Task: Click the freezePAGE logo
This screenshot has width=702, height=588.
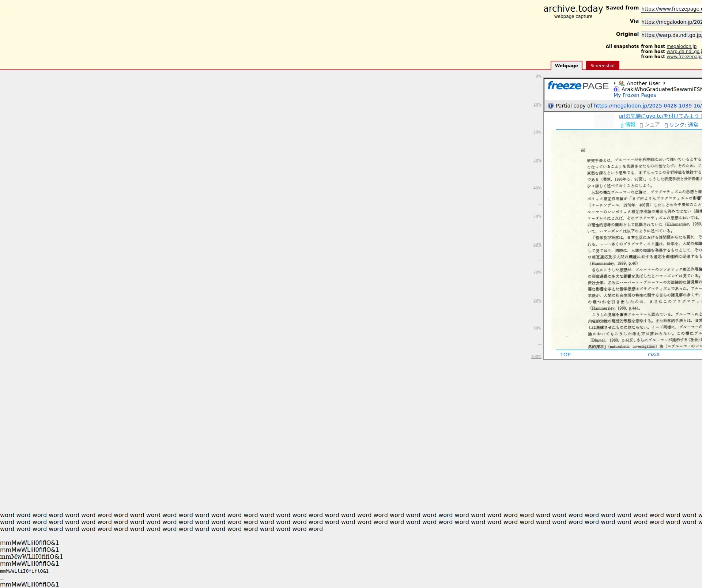Action: point(578,86)
